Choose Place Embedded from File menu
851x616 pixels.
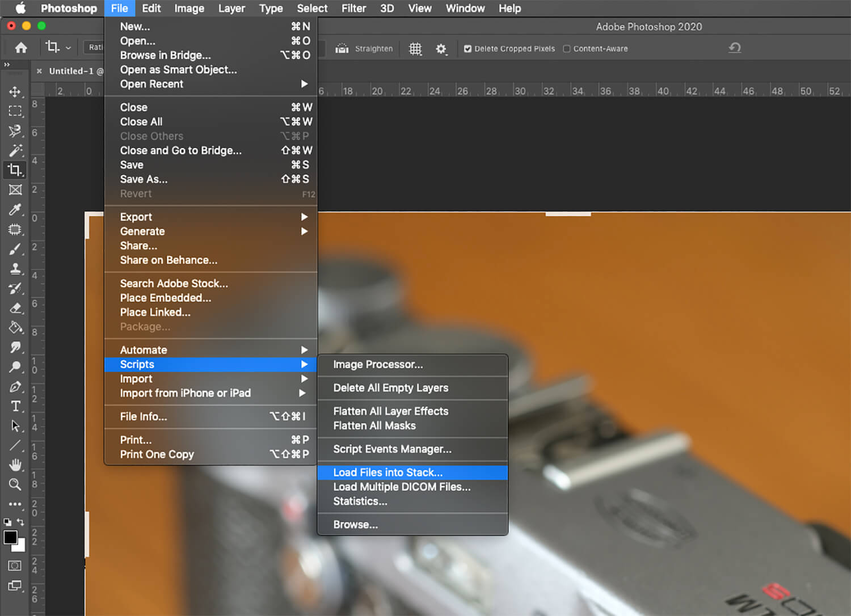click(210, 298)
